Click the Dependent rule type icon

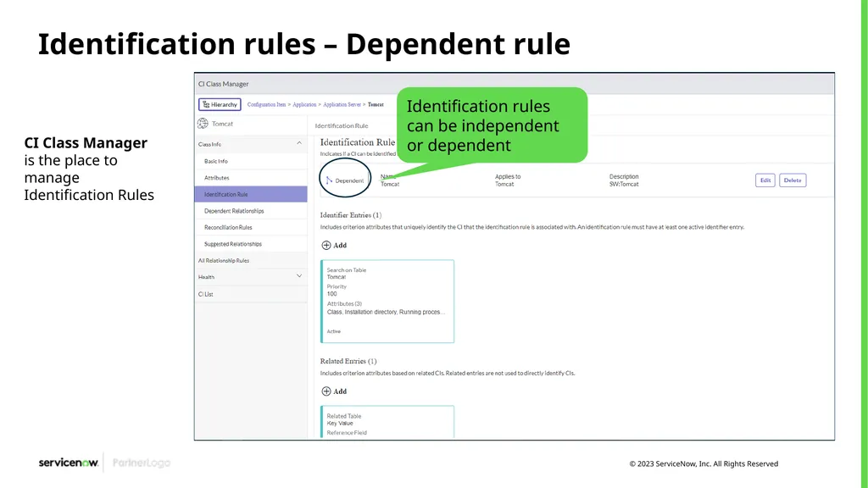point(329,180)
